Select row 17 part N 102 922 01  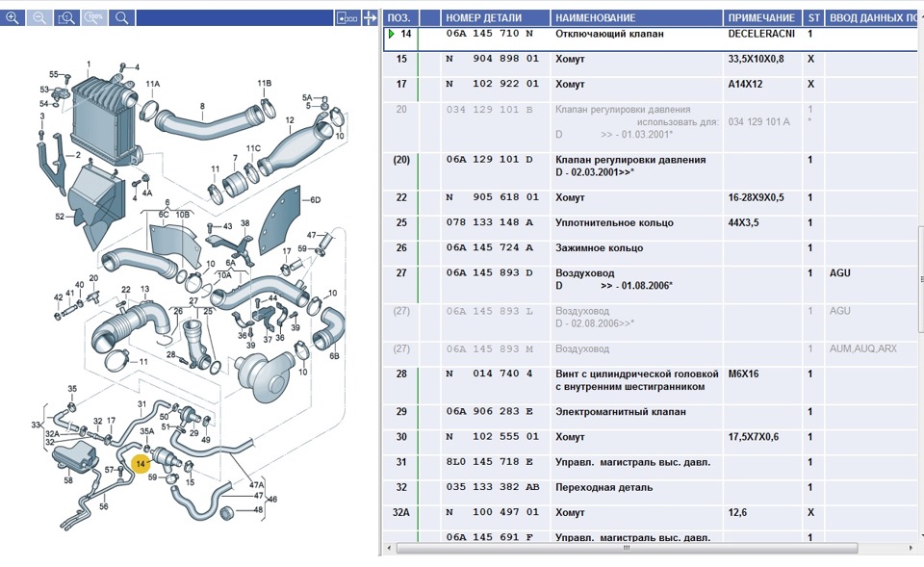(x=492, y=85)
